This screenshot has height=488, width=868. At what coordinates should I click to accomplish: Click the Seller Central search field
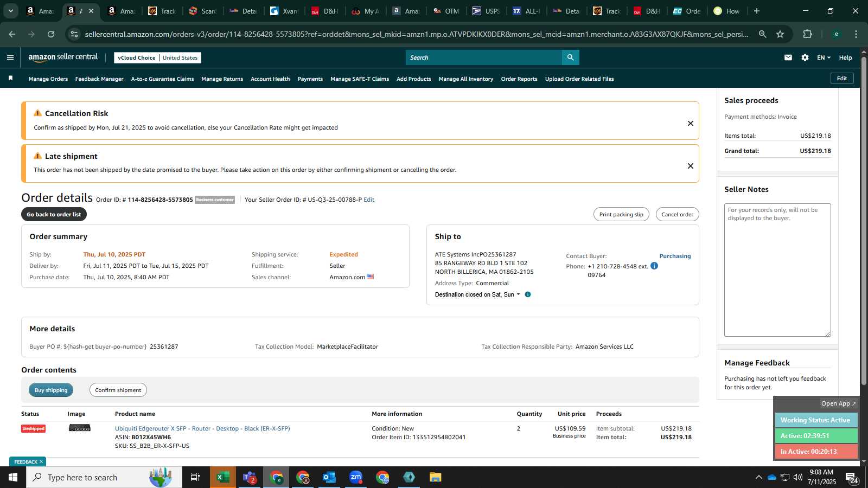(484, 57)
